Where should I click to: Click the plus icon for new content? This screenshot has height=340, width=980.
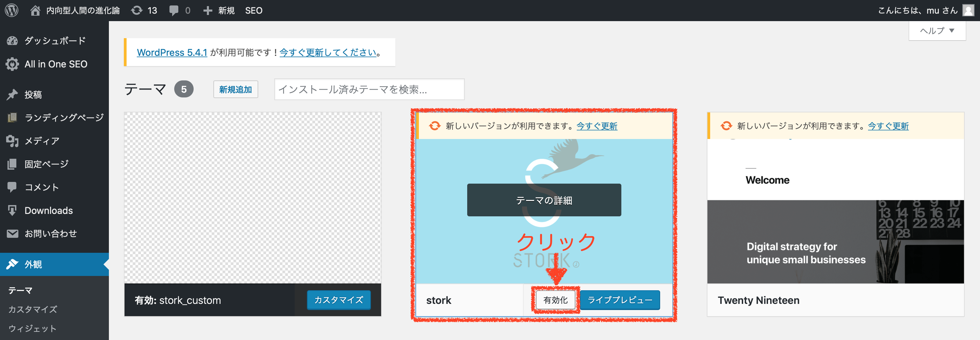click(207, 11)
